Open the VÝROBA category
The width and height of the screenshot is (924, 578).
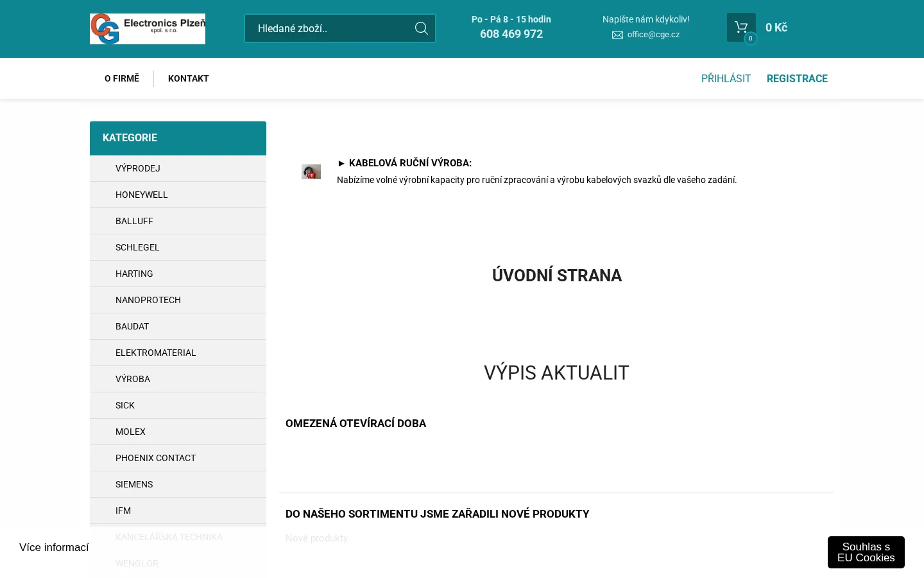pyautogui.click(x=178, y=379)
